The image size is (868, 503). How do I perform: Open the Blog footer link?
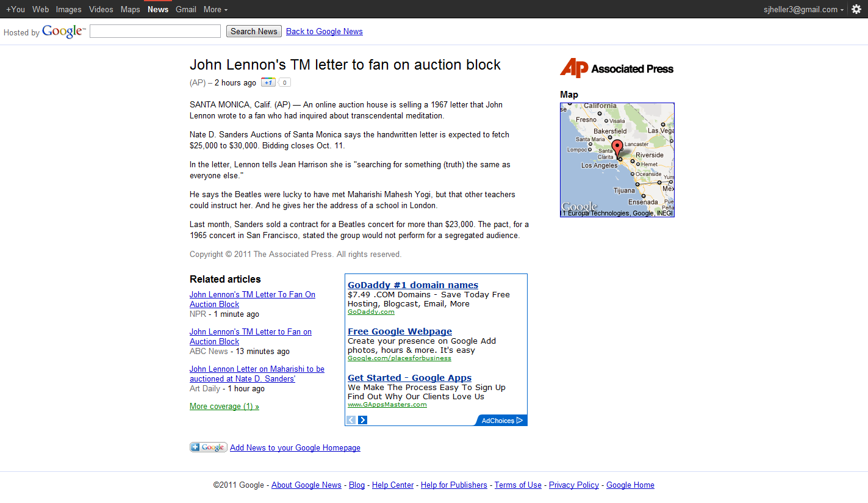coord(357,485)
